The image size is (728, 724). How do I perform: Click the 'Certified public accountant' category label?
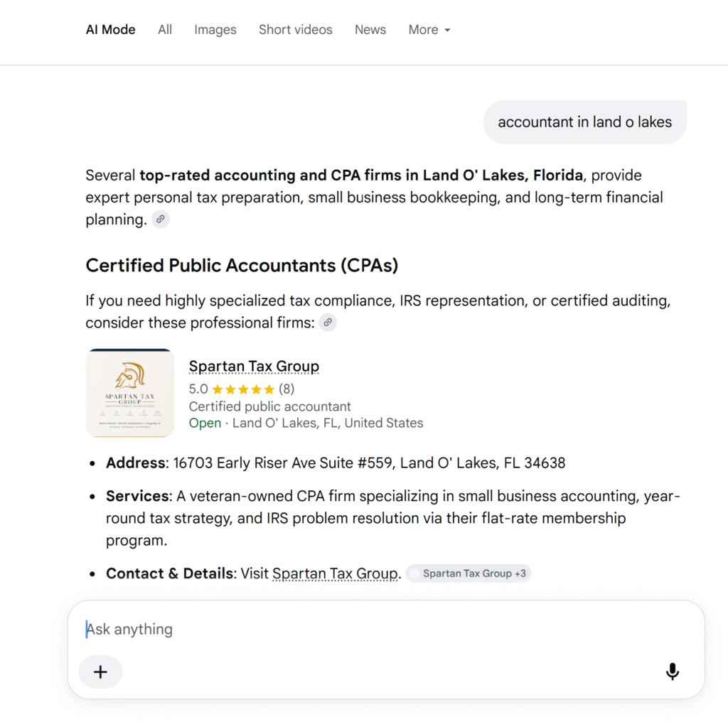269,406
